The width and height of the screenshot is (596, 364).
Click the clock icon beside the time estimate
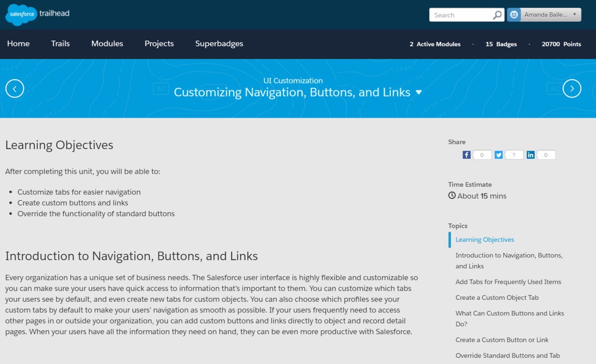[x=451, y=195]
